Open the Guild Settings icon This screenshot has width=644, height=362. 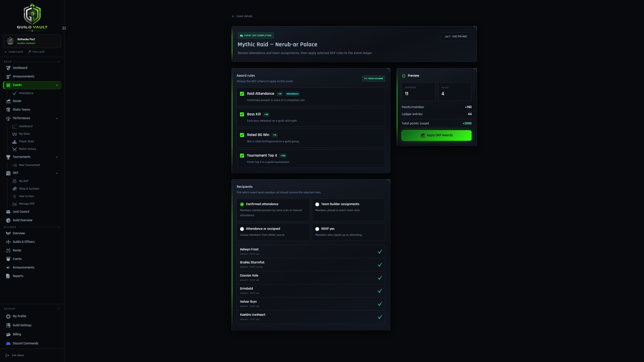coord(8,325)
